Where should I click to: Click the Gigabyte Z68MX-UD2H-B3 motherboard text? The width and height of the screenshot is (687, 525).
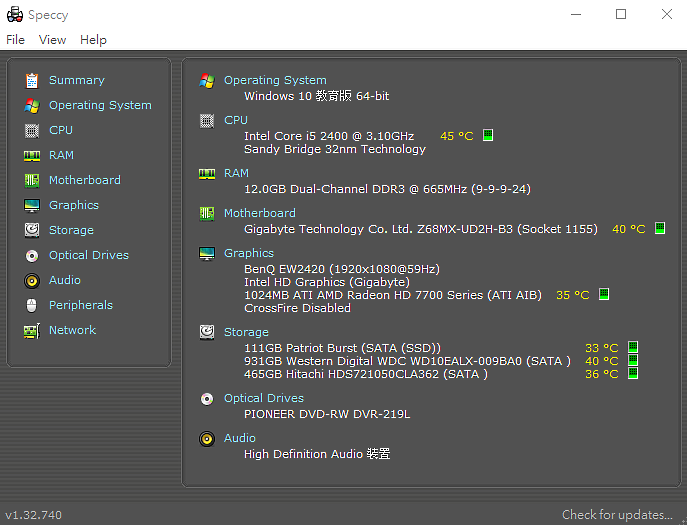tap(421, 229)
